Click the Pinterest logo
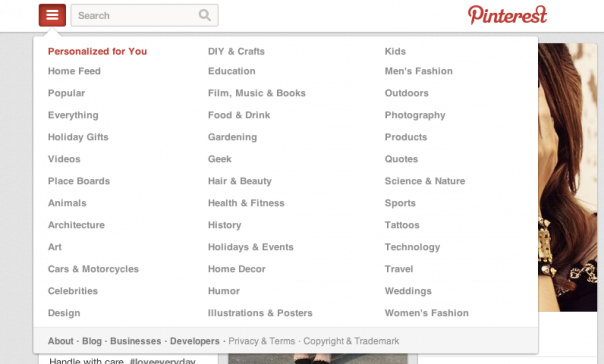This screenshot has height=364, width=604. [x=507, y=15]
